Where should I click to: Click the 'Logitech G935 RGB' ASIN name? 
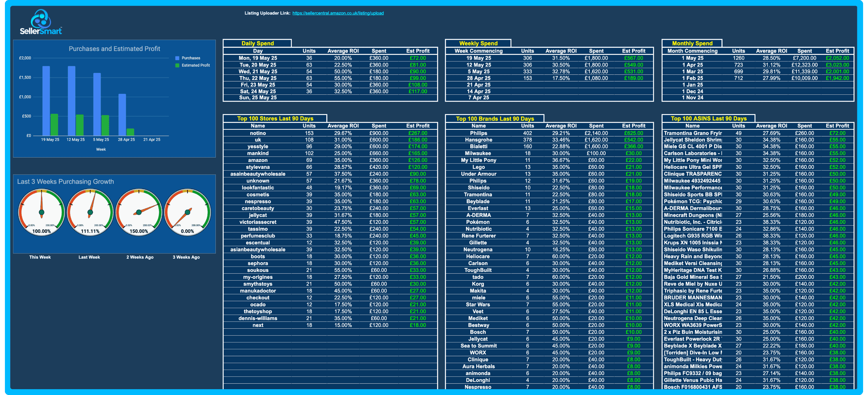[692, 236]
